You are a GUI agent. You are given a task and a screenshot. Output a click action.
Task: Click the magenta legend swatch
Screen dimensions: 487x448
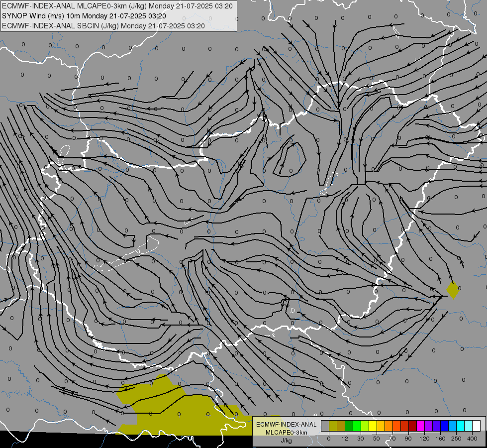tap(420, 426)
